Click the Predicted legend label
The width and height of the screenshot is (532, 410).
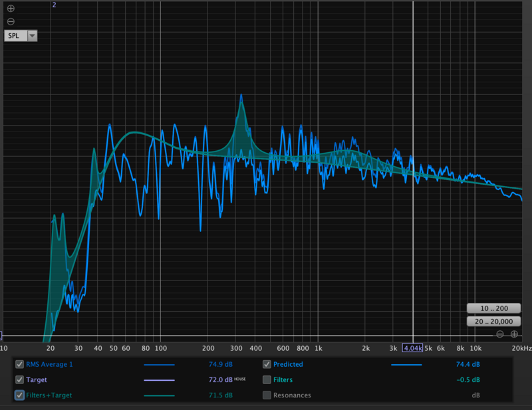coord(288,364)
